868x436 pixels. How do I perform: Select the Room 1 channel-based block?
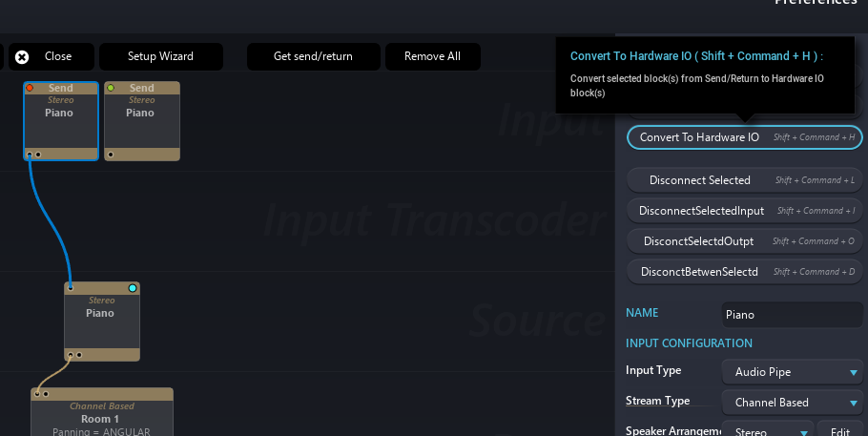click(x=102, y=418)
